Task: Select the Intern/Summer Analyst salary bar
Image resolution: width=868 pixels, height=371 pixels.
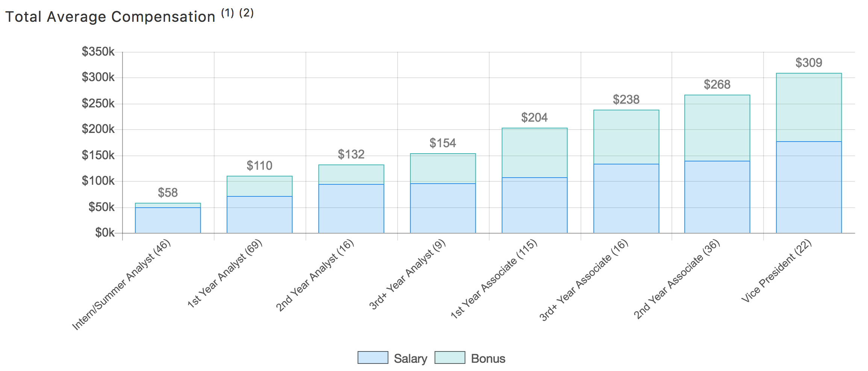Action: point(168,220)
